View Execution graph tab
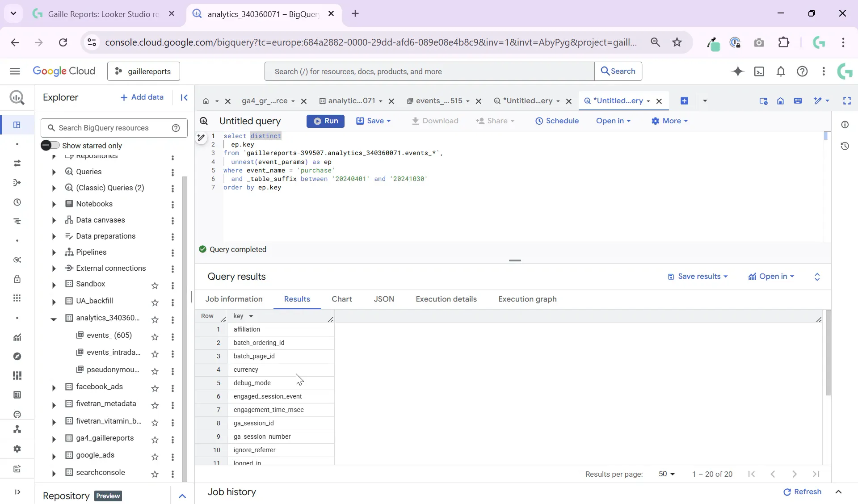Viewport: 858px width, 504px height. point(527,299)
